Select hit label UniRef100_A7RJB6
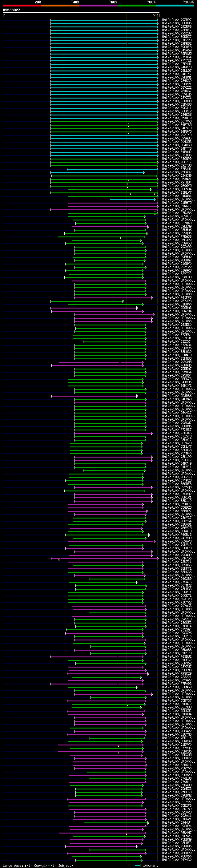 pos(177,213)
